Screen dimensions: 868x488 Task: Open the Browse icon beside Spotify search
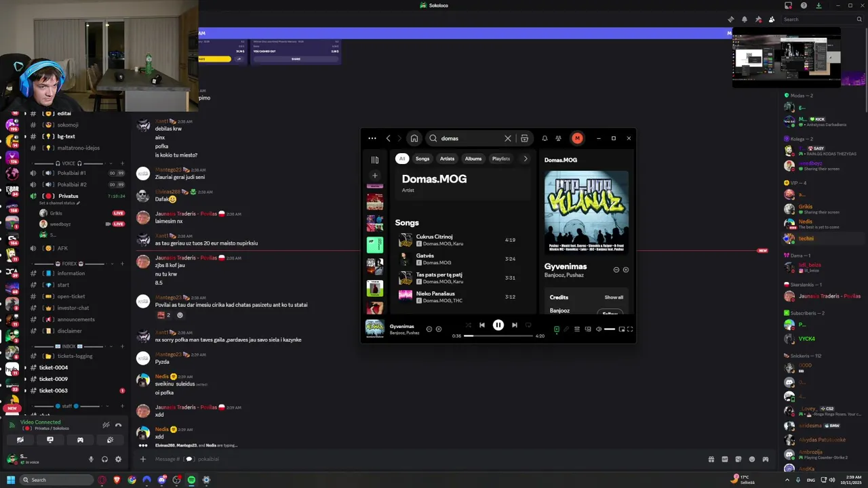(524, 138)
